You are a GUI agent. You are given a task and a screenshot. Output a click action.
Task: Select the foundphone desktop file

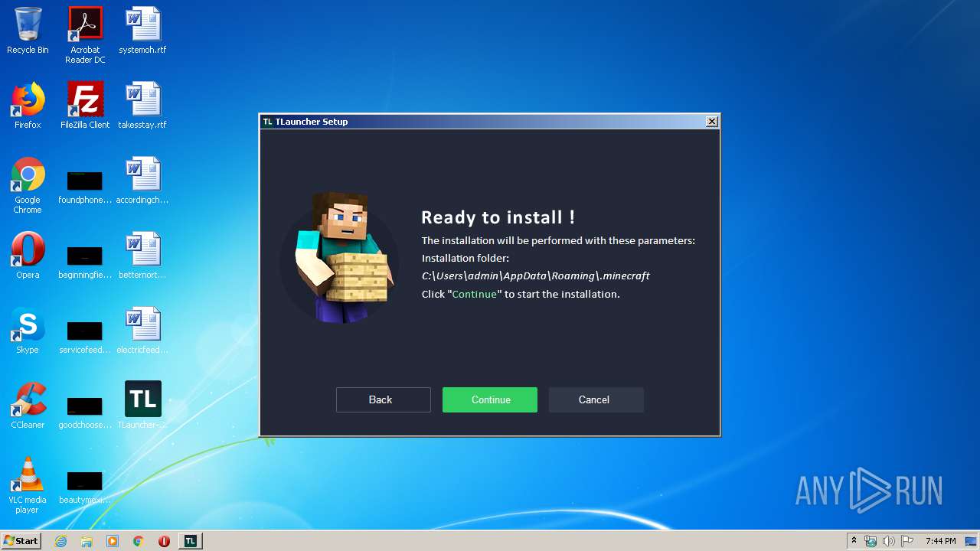85,187
